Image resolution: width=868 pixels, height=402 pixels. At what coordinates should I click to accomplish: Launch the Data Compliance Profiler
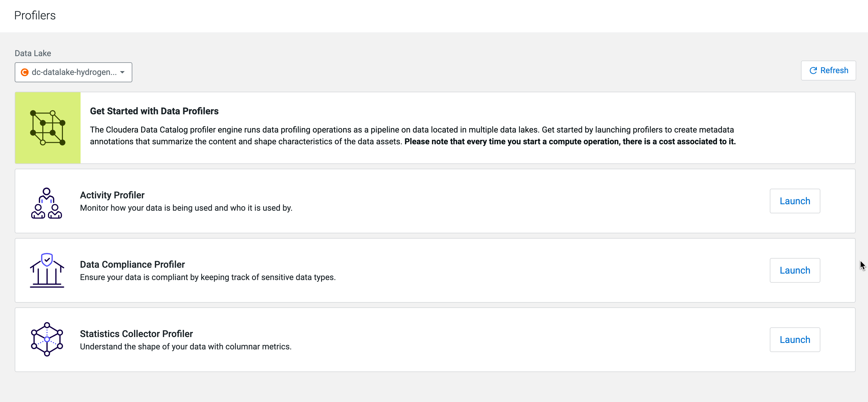coord(794,270)
